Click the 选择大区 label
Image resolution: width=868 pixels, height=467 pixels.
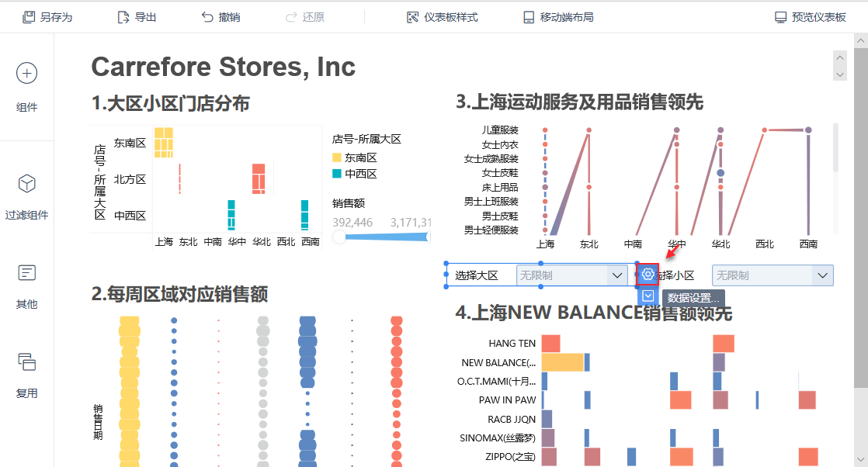[x=477, y=275]
